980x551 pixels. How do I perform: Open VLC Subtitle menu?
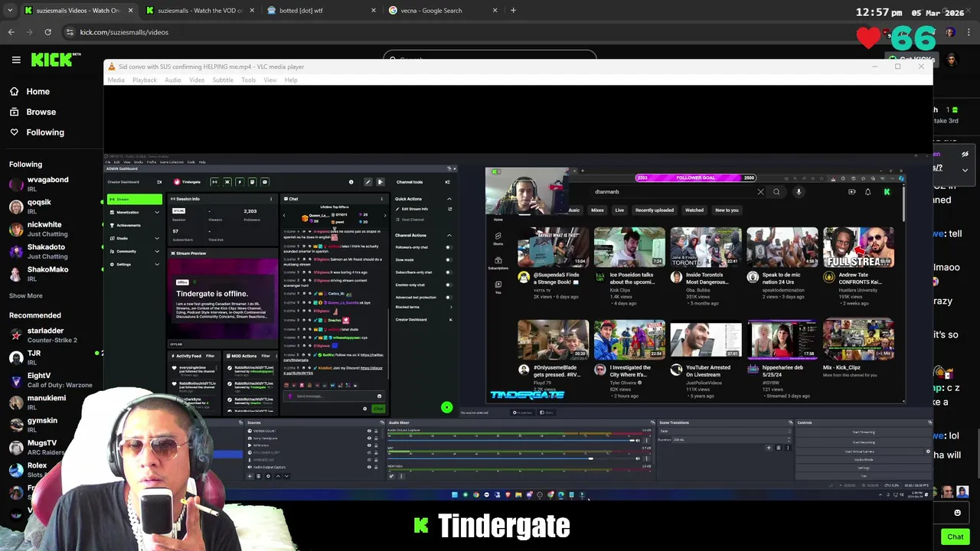tap(223, 80)
